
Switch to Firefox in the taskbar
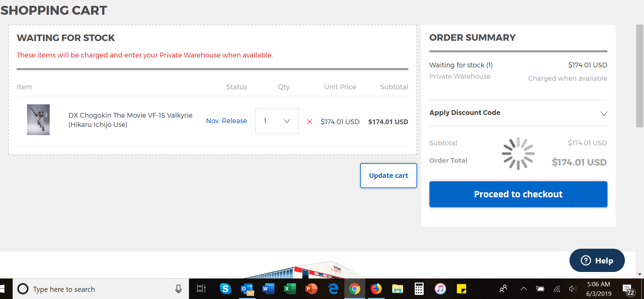click(376, 289)
